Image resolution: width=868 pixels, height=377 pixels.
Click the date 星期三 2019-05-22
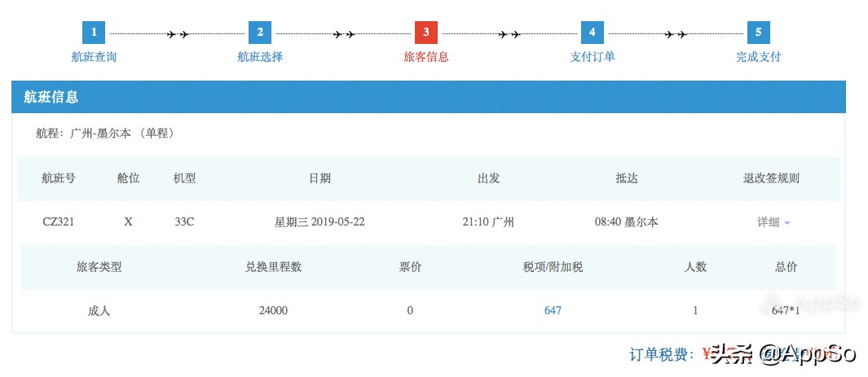click(319, 222)
